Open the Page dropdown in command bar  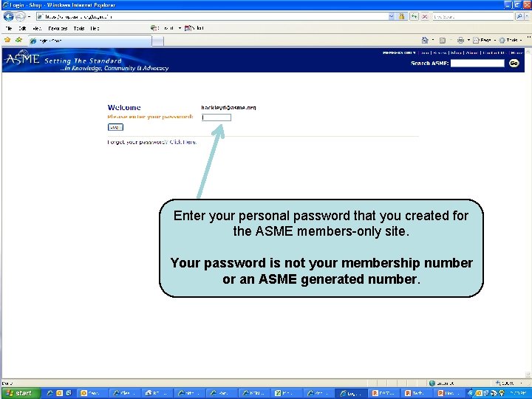pyautogui.click(x=484, y=41)
